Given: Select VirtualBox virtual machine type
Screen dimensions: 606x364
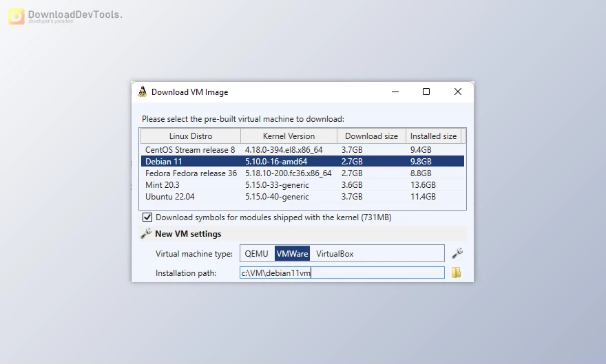Looking at the screenshot, I should point(335,254).
